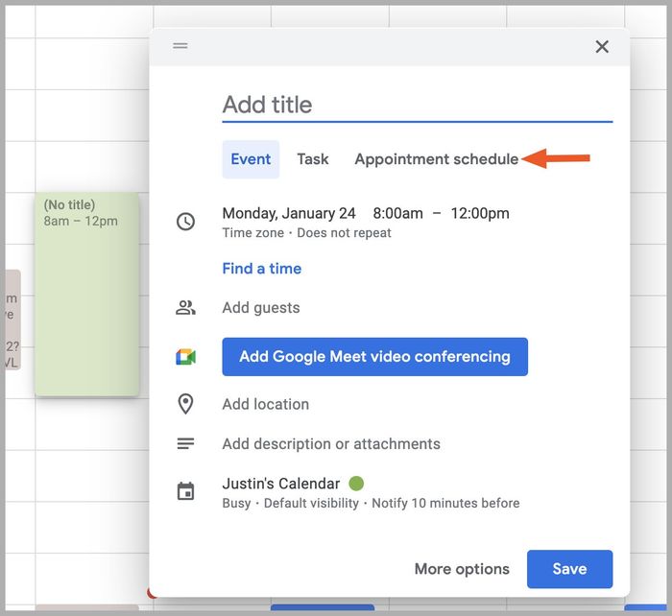Click the green (No title) event block
Screen dimensions: 672x616
click(86, 294)
